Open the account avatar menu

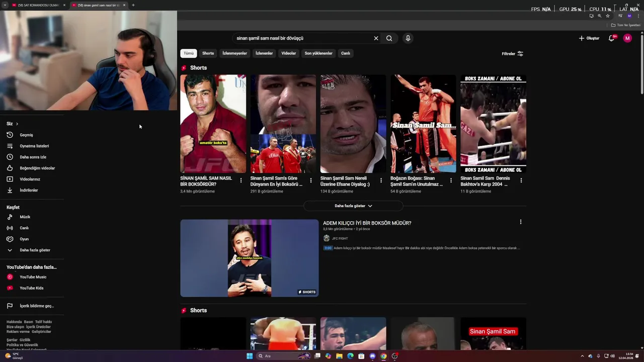(627, 38)
